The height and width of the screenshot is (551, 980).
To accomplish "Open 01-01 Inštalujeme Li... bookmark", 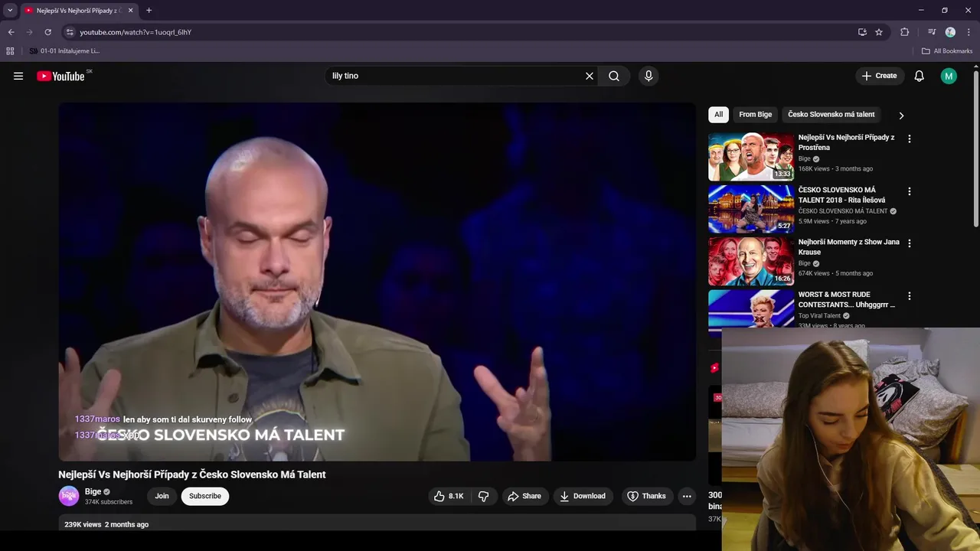I will pyautogui.click(x=64, y=51).
